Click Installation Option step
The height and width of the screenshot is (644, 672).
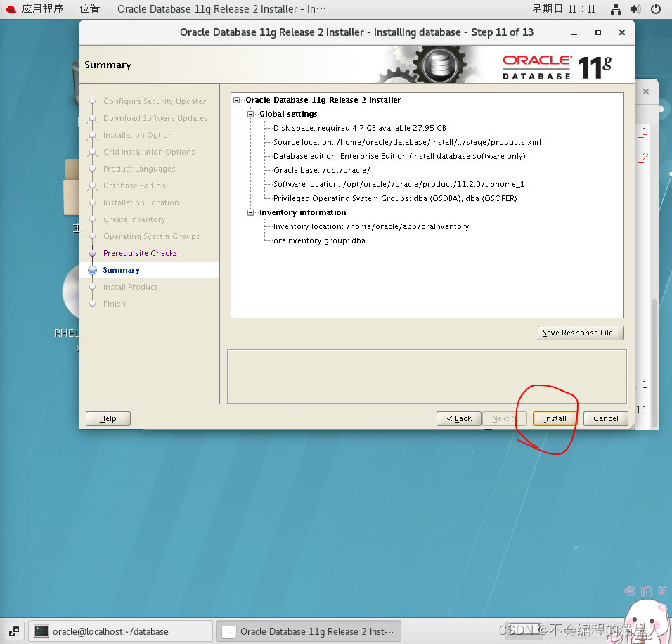click(x=138, y=135)
